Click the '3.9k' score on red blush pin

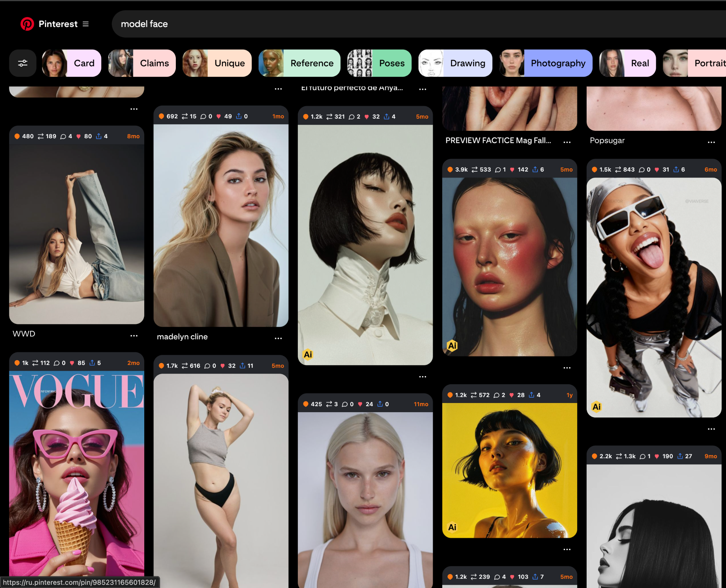pyautogui.click(x=461, y=169)
